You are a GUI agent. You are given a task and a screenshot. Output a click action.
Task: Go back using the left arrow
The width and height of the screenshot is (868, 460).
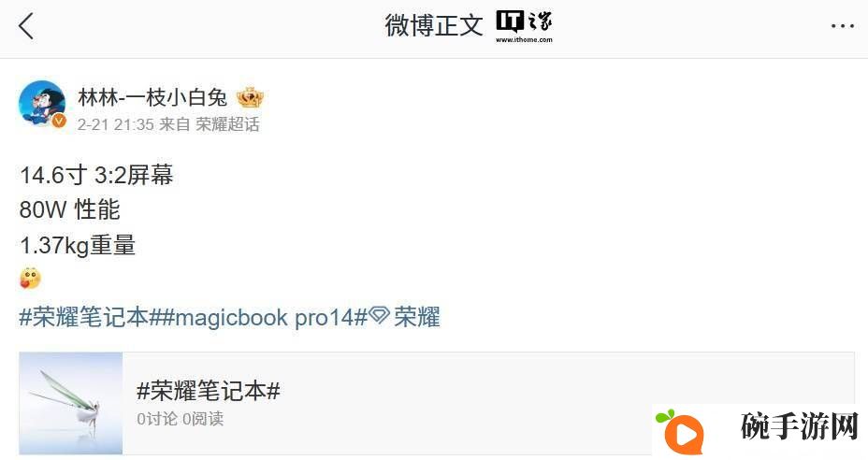(26, 26)
